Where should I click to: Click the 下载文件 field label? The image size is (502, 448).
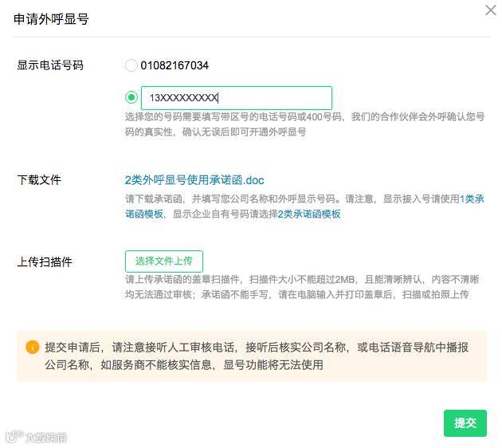39,180
